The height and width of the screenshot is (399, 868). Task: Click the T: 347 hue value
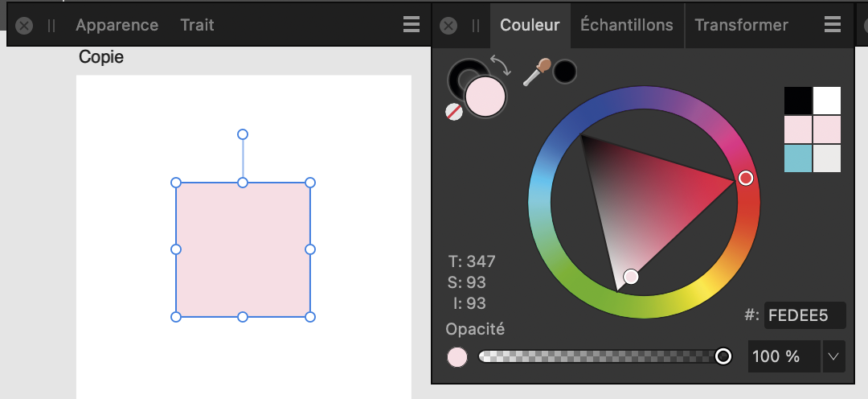(472, 261)
